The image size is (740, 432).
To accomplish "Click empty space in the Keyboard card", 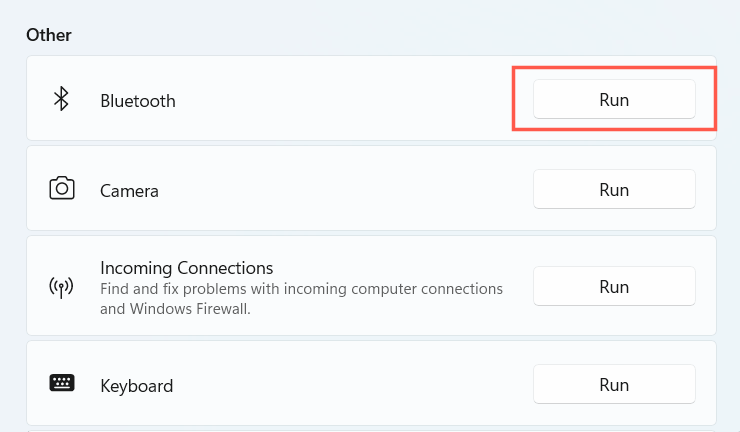I will pos(350,384).
